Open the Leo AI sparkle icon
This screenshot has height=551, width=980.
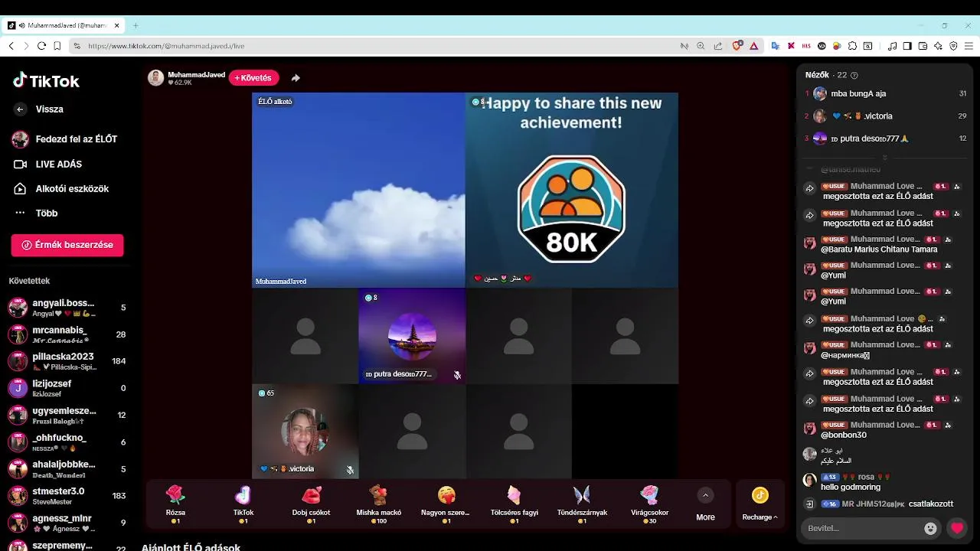[938, 46]
